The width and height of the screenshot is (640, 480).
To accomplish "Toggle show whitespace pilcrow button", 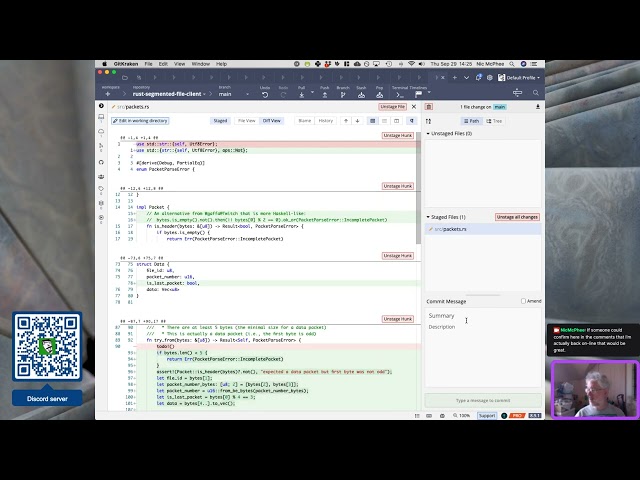I will click(411, 121).
